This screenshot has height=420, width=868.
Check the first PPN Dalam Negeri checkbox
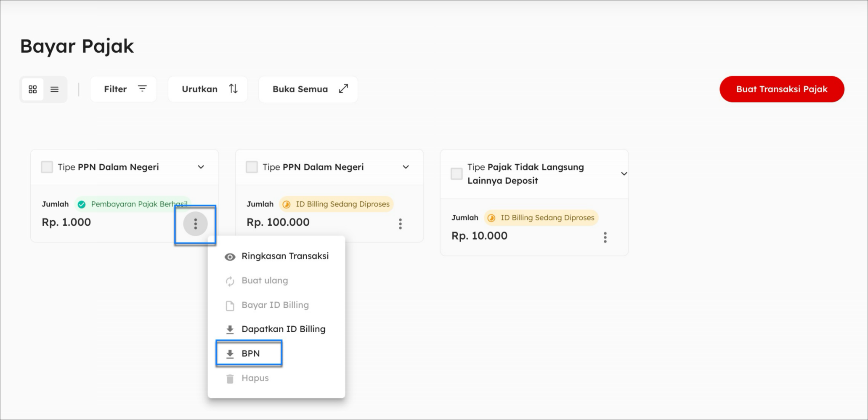(47, 167)
